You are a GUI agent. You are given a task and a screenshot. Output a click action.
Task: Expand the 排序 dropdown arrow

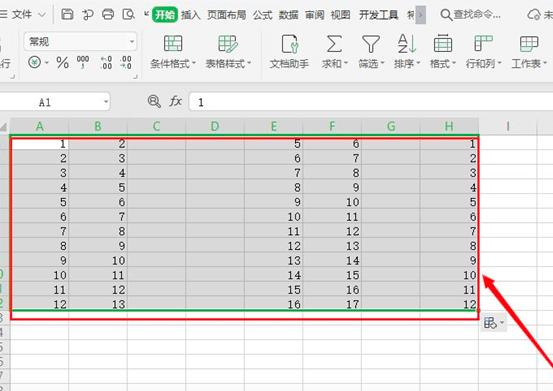coord(418,63)
